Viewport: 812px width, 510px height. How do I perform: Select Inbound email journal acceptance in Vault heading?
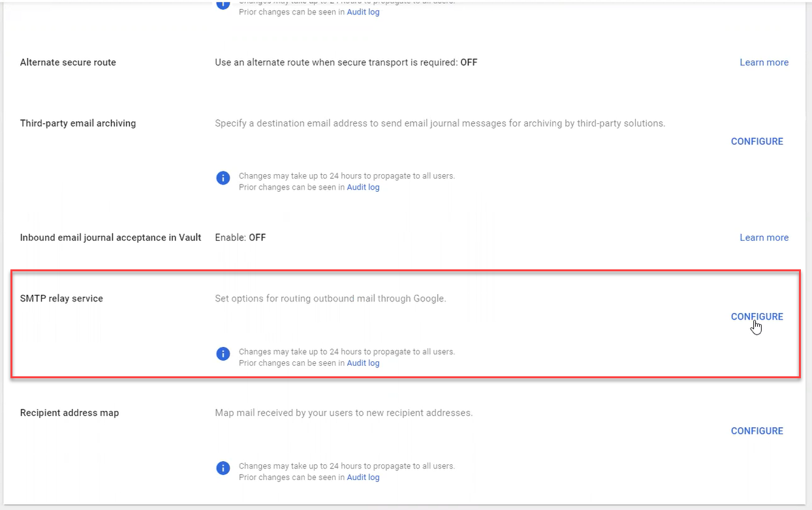[110, 237]
